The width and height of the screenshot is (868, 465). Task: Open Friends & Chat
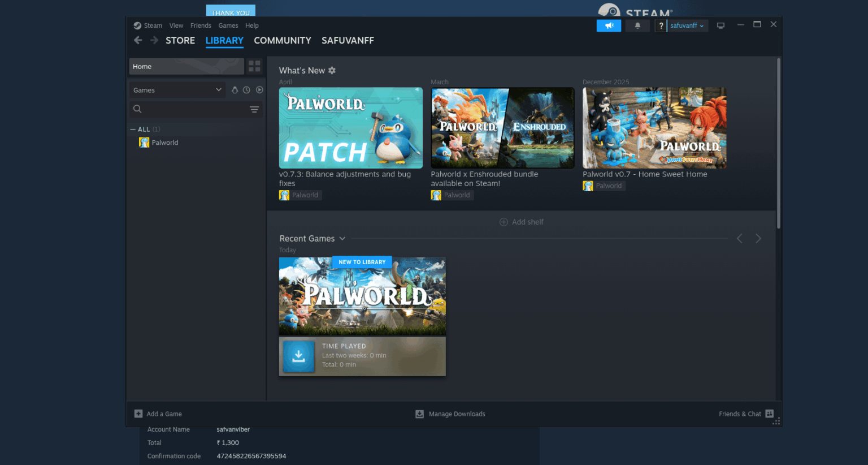pos(746,414)
